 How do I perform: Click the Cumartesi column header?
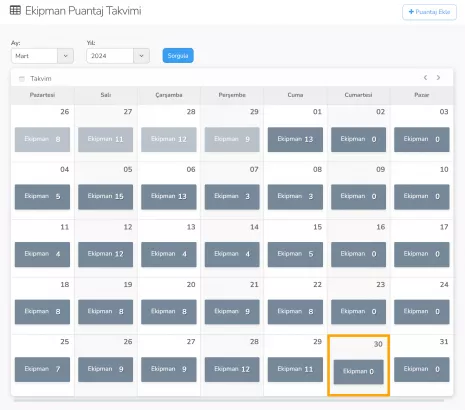pos(358,95)
